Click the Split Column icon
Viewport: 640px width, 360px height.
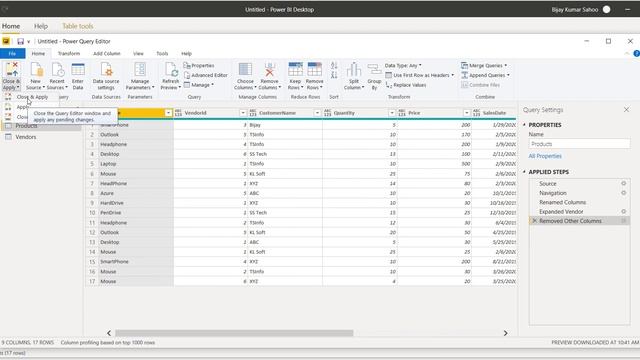[354, 70]
